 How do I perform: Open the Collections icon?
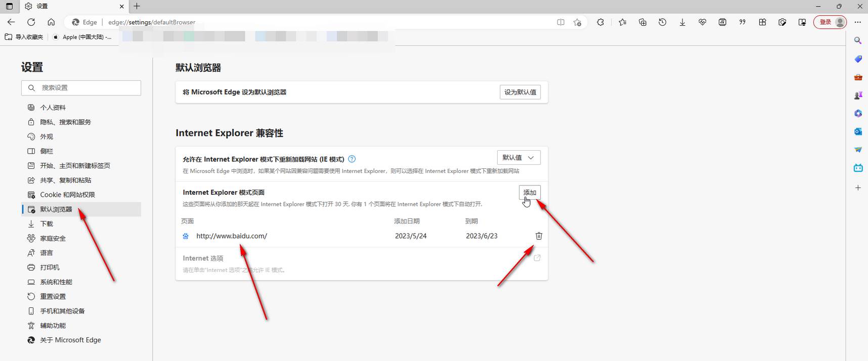(x=642, y=22)
